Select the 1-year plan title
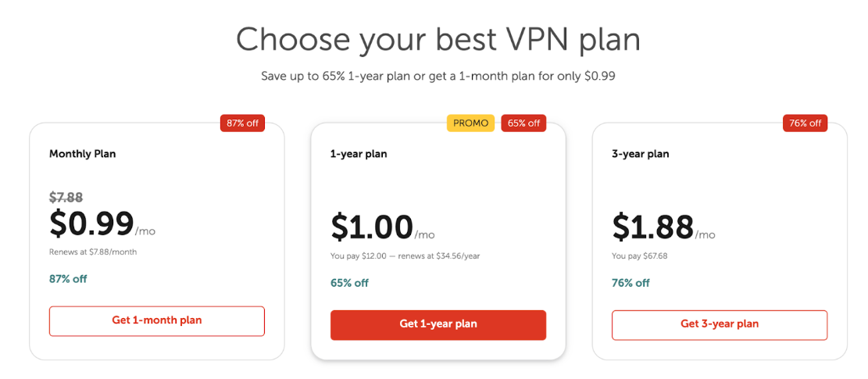Viewport: 868px width, 379px height. pos(359,154)
